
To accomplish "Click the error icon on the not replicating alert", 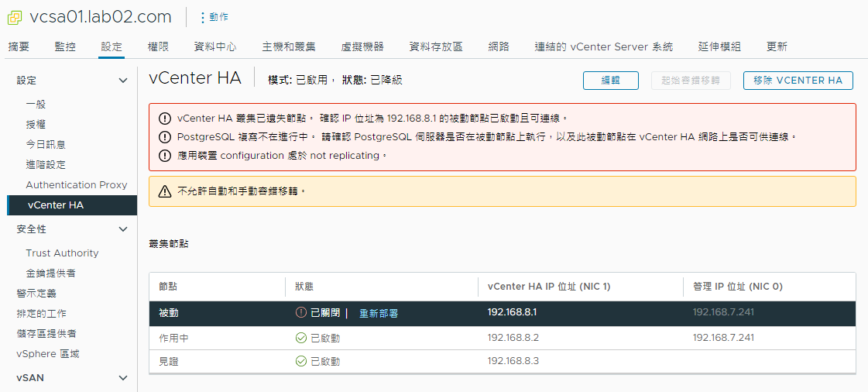I will point(165,156).
